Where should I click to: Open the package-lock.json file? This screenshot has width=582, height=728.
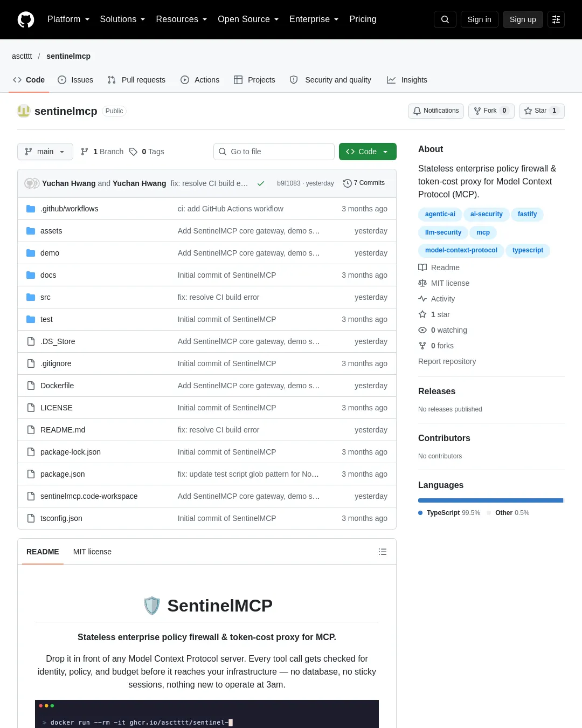(71, 452)
